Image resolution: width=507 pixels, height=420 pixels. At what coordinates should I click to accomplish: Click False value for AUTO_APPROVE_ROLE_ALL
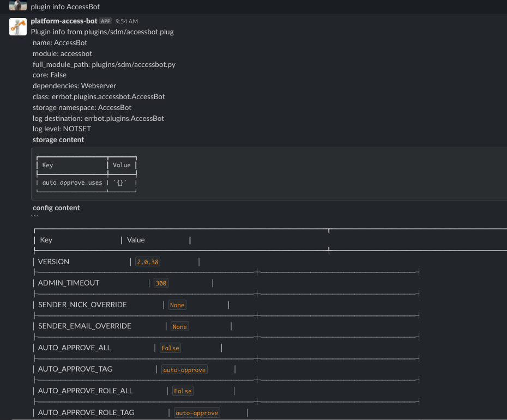pyautogui.click(x=183, y=391)
